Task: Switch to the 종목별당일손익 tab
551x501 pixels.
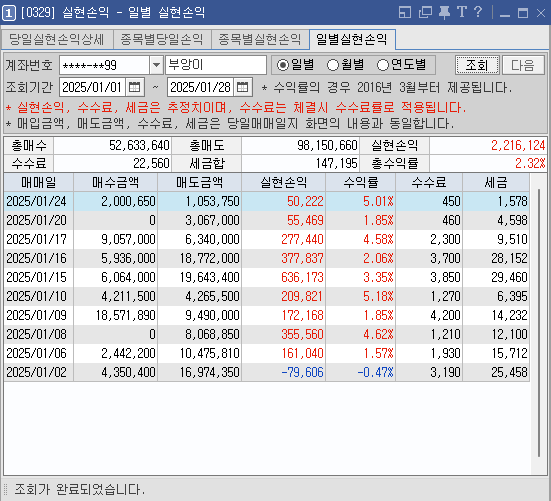Action: click(162, 39)
